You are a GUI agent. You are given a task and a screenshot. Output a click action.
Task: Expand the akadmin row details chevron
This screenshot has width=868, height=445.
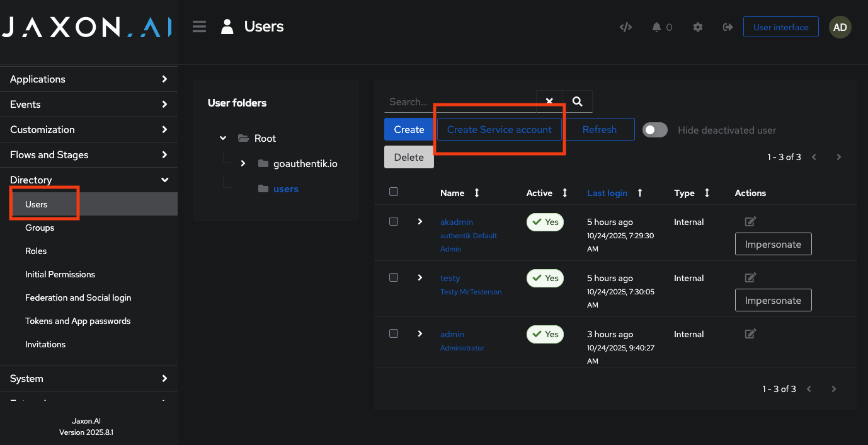420,221
